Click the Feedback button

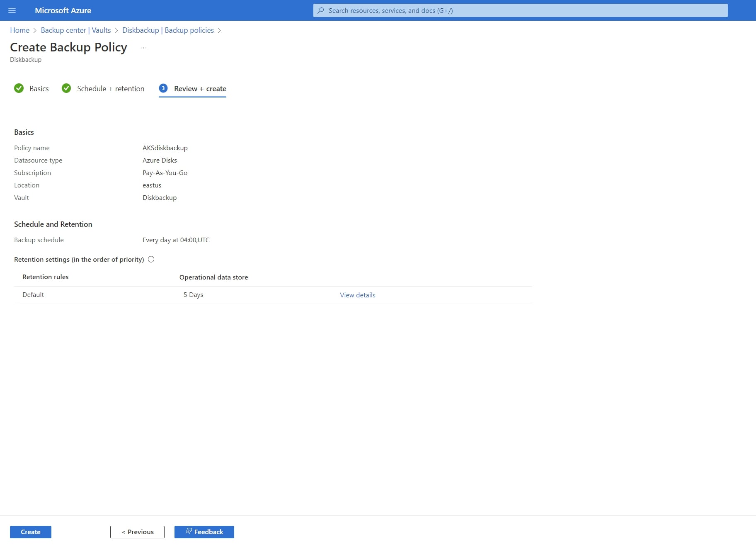(x=204, y=532)
